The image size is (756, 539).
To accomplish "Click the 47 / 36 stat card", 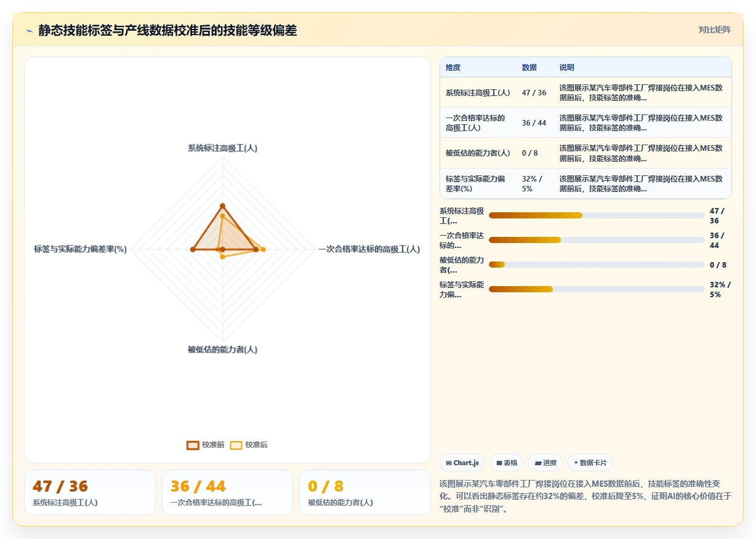I will (x=90, y=492).
